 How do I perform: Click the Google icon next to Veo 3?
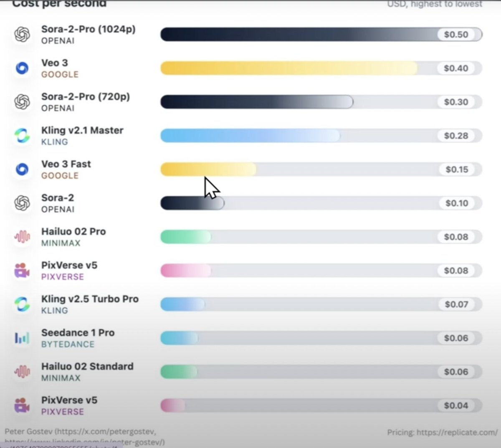22,68
